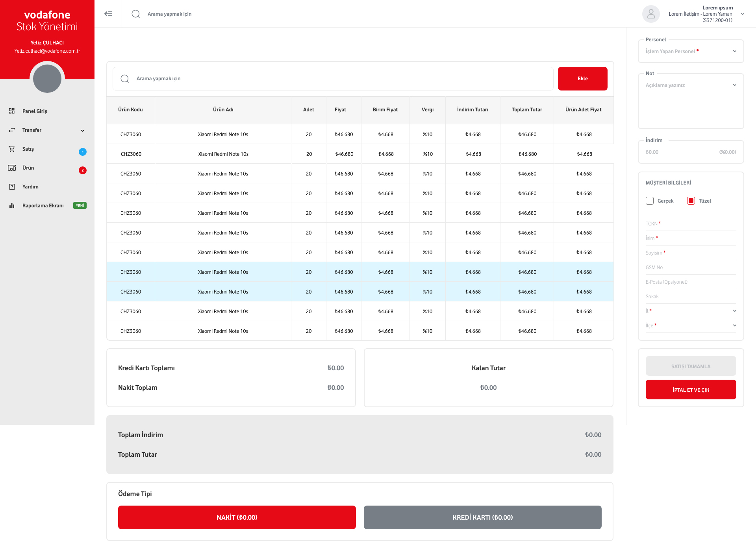
Task: Click the red Ürün notification badge
Action: point(83,170)
